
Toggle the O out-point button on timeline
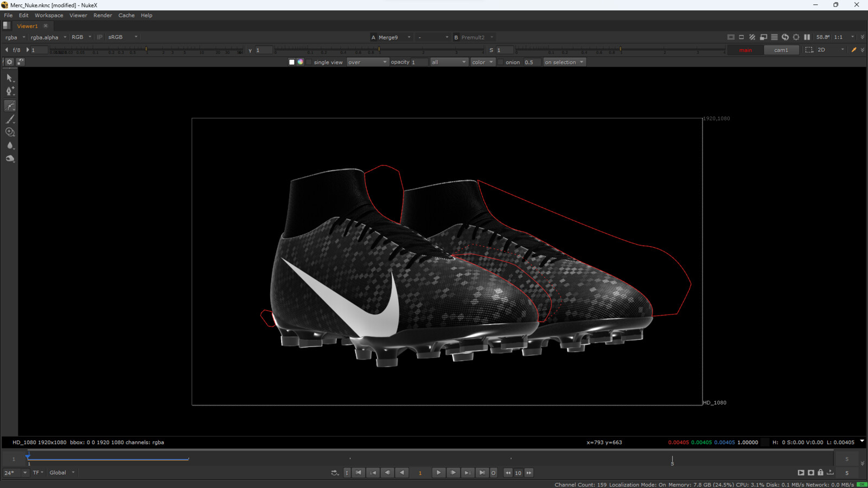(x=494, y=473)
